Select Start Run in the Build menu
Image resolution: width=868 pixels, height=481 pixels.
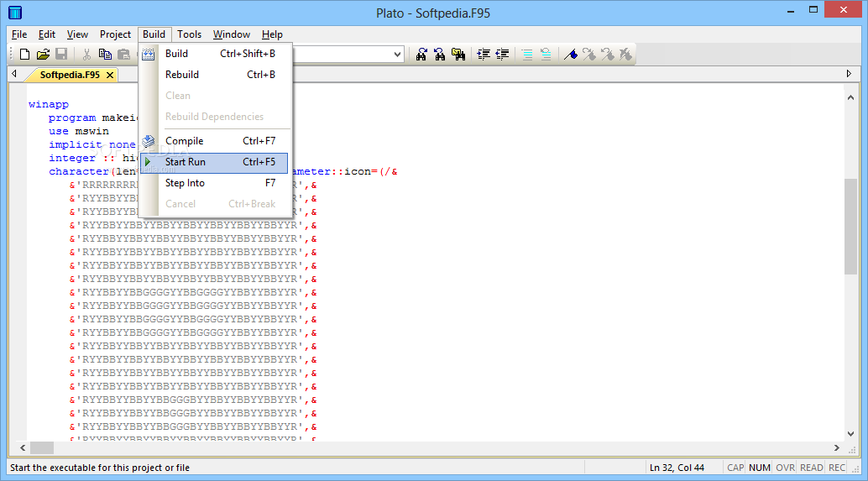[x=214, y=162]
